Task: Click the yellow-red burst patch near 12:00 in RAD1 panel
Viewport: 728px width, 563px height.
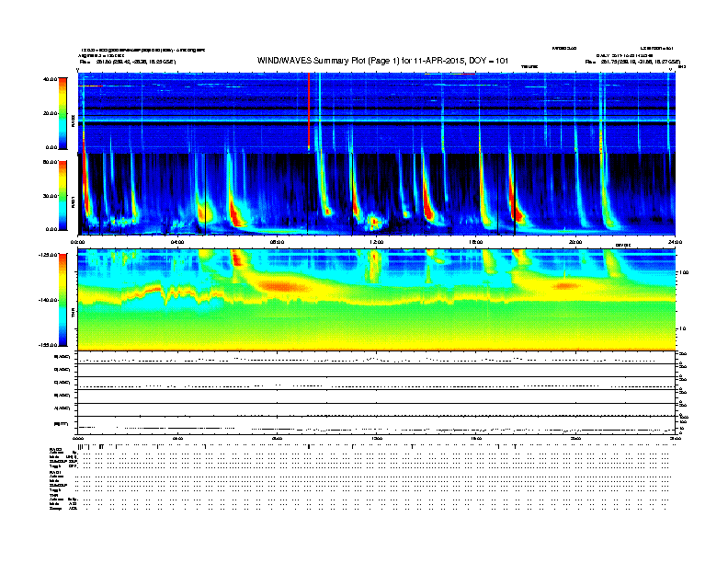Action: [x=374, y=222]
